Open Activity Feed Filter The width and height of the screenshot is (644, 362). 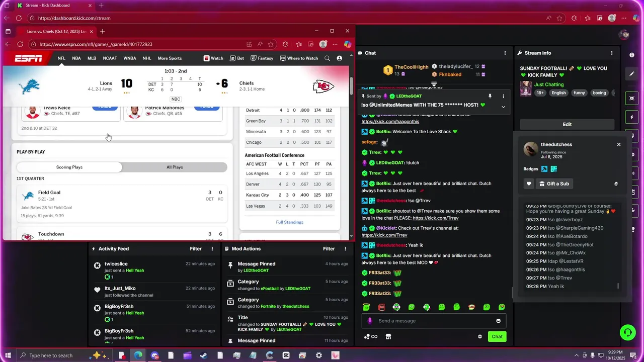pyautogui.click(x=196, y=248)
